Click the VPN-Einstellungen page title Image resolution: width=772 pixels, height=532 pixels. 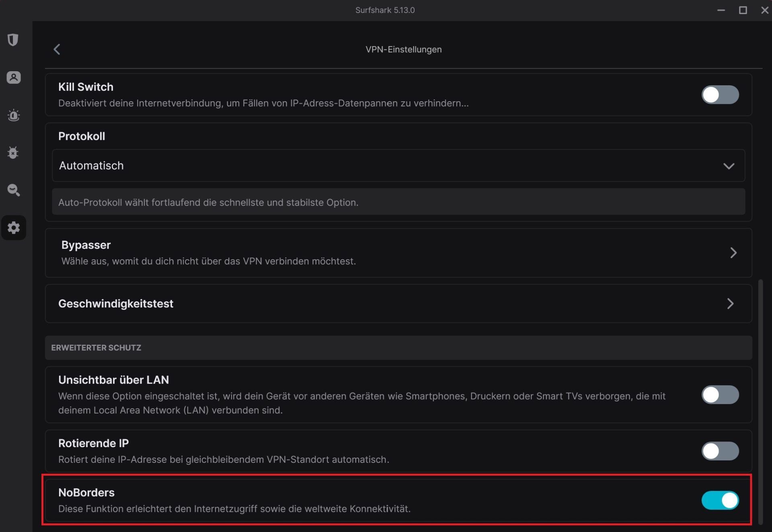(403, 49)
